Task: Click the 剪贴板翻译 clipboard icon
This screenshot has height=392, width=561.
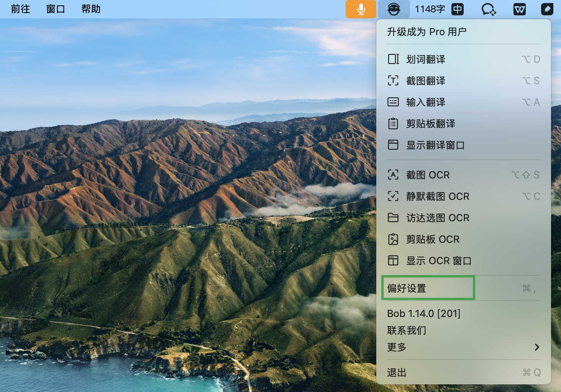Action: (393, 123)
